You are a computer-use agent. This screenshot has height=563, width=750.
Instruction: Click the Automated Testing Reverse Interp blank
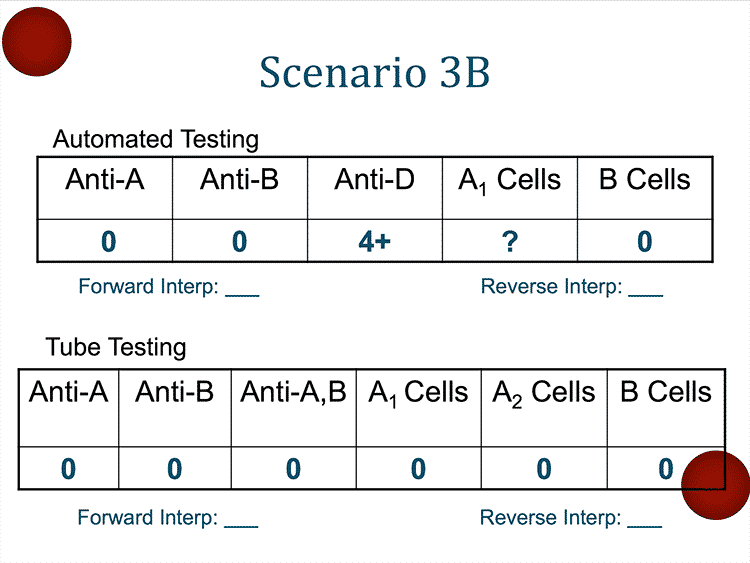point(645,289)
